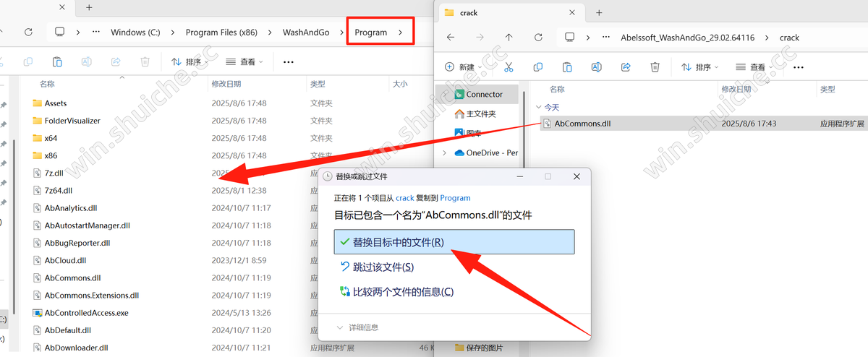Click Delete icon in Program window toolbar
This screenshot has height=357, width=868.
click(145, 62)
